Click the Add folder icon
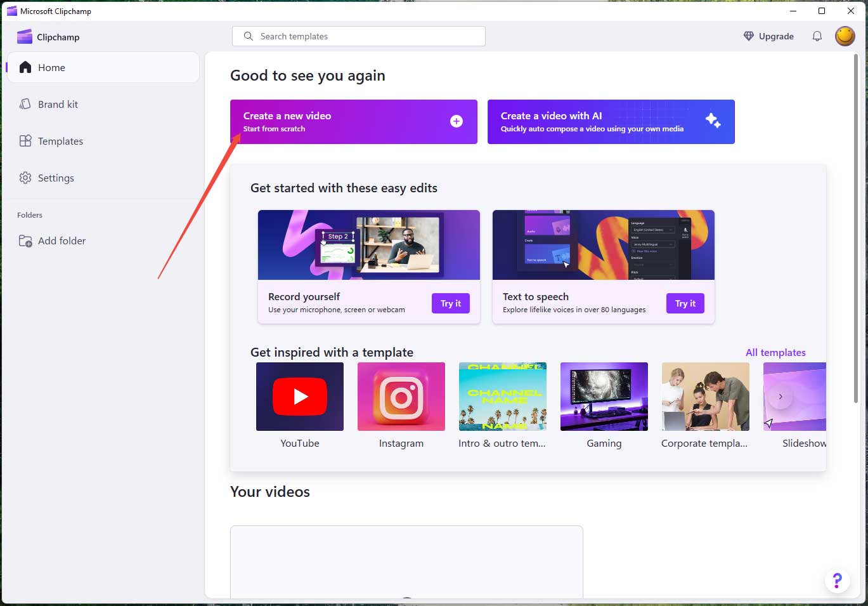Viewport: 868px width, 606px height. [x=25, y=240]
